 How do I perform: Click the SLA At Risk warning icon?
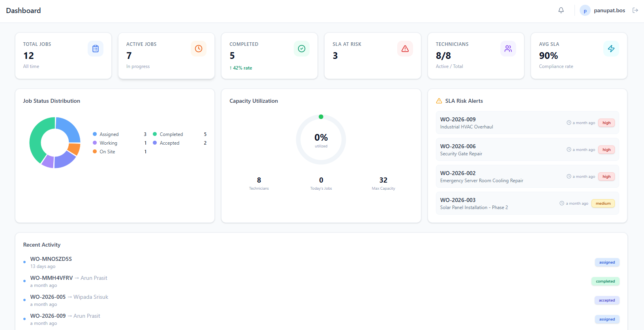point(405,49)
